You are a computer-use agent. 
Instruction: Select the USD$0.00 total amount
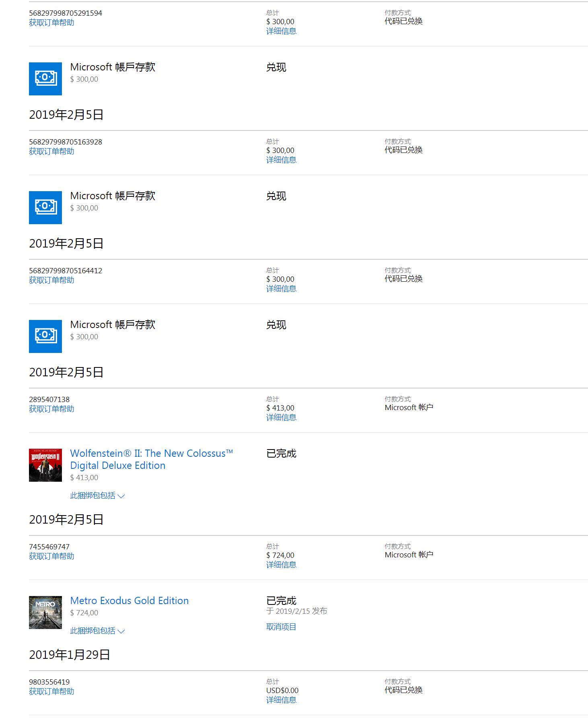click(282, 690)
